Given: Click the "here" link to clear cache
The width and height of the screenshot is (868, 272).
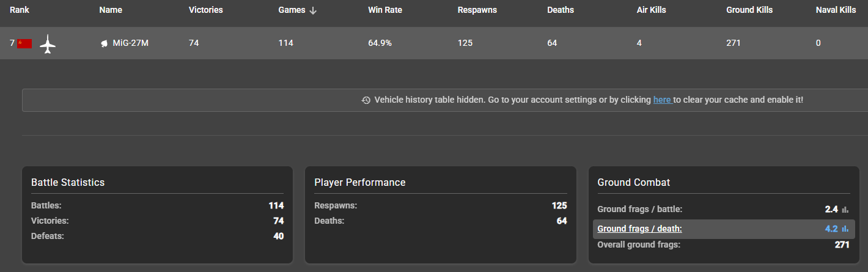Looking at the screenshot, I should pyautogui.click(x=662, y=100).
